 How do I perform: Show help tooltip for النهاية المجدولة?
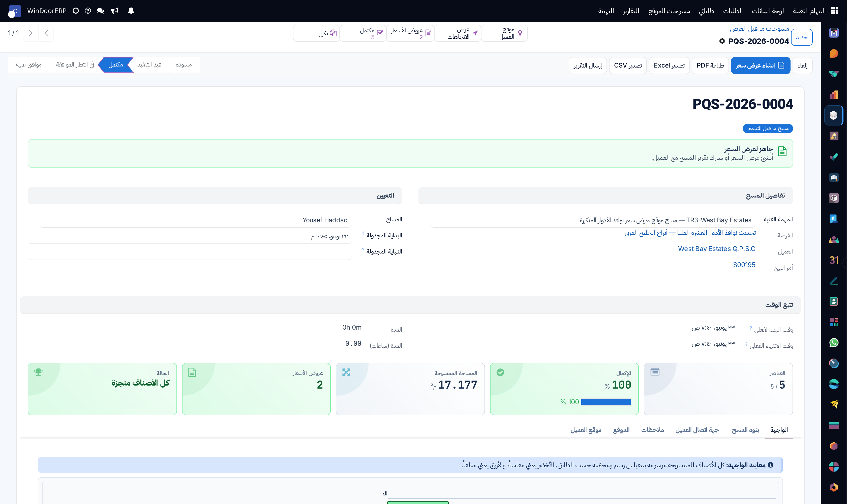pyautogui.click(x=363, y=250)
